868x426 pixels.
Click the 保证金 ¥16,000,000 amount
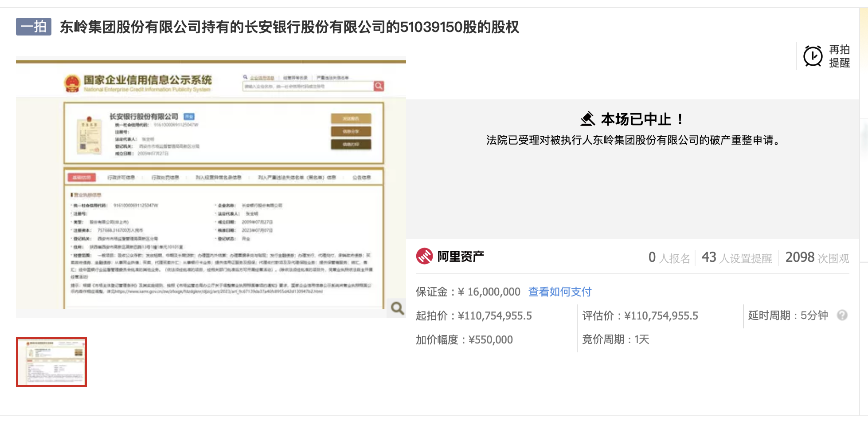[489, 292]
